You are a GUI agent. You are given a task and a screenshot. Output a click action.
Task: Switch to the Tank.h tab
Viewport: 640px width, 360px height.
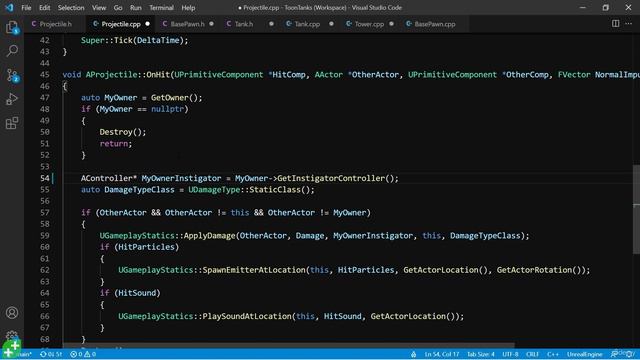pyautogui.click(x=244, y=24)
